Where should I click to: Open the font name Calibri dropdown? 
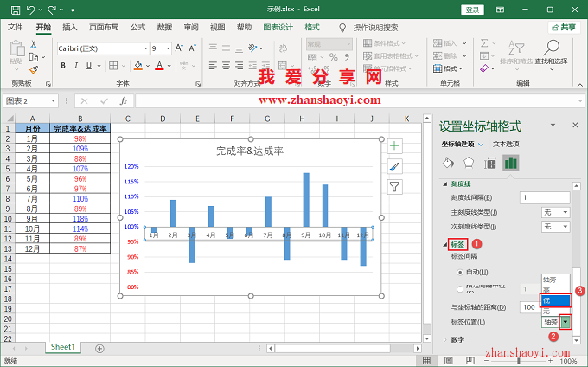pos(145,48)
